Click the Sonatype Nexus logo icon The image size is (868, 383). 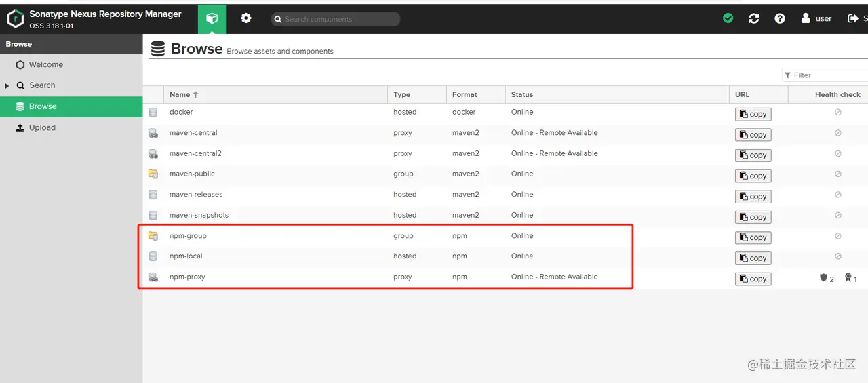15,19
